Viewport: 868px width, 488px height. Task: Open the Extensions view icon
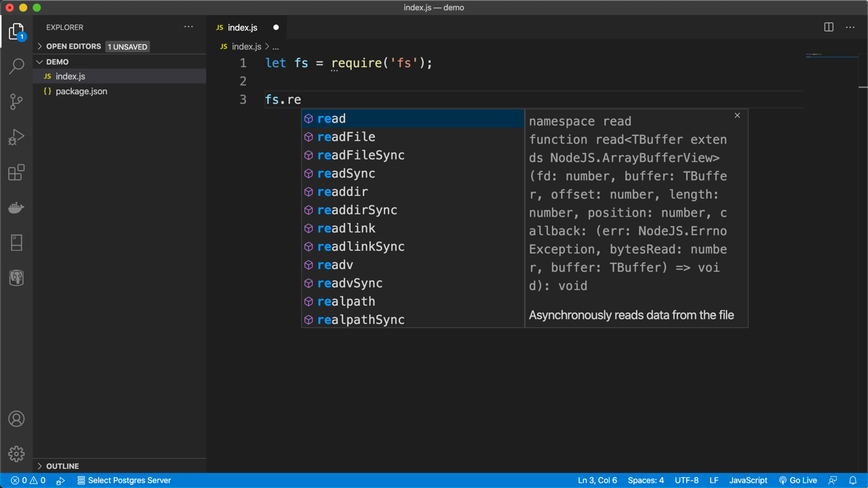tap(16, 172)
